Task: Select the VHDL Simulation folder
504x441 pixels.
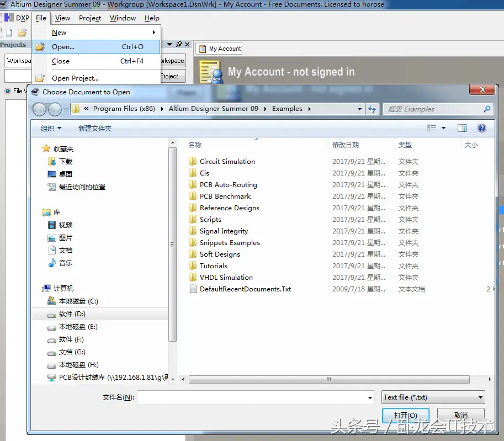Action: tap(226, 278)
